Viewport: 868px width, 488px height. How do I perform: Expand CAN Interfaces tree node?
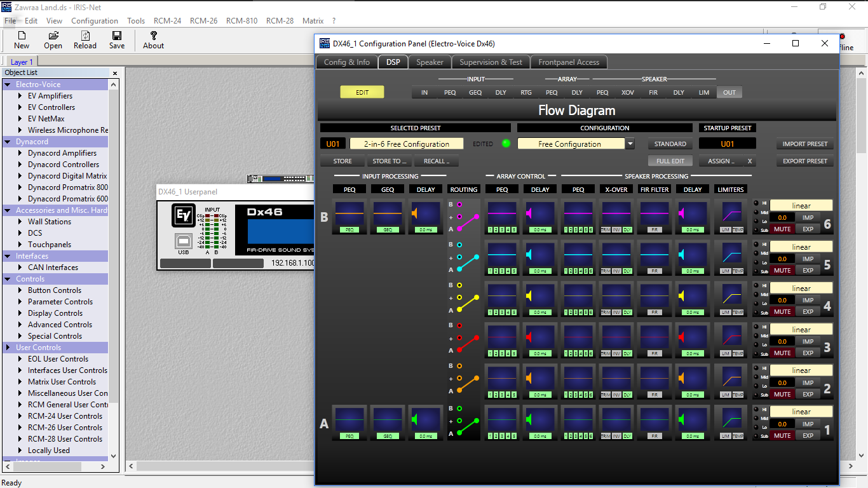20,268
